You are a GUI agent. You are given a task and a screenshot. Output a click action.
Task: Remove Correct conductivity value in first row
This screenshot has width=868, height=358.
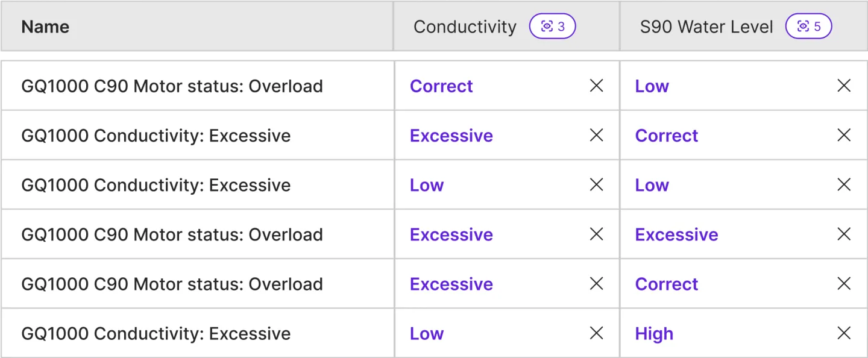tap(596, 86)
